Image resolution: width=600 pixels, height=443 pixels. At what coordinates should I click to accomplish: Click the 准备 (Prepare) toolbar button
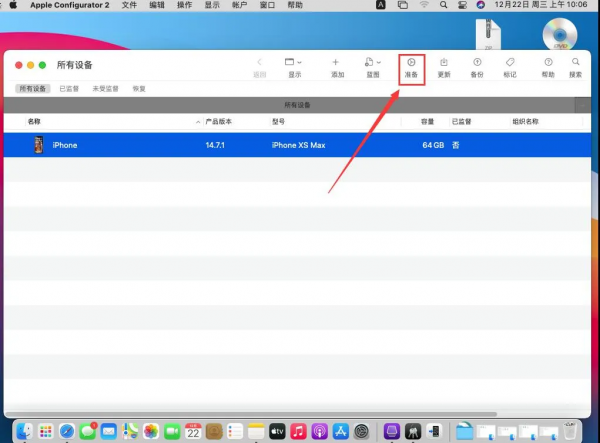[x=411, y=68]
